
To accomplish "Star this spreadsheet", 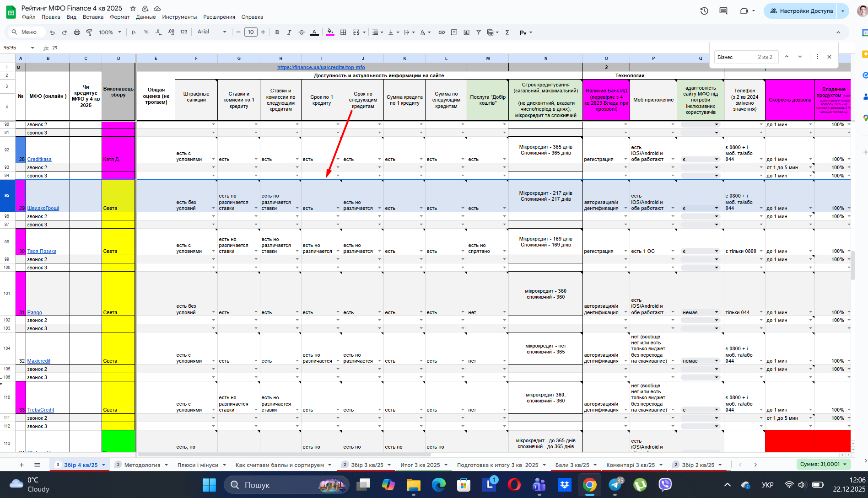I will (x=133, y=8).
